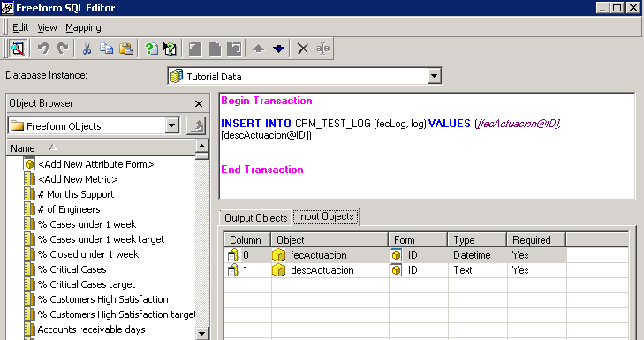644x340 pixels.
Task: Click the Form column header
Action: coord(418,240)
